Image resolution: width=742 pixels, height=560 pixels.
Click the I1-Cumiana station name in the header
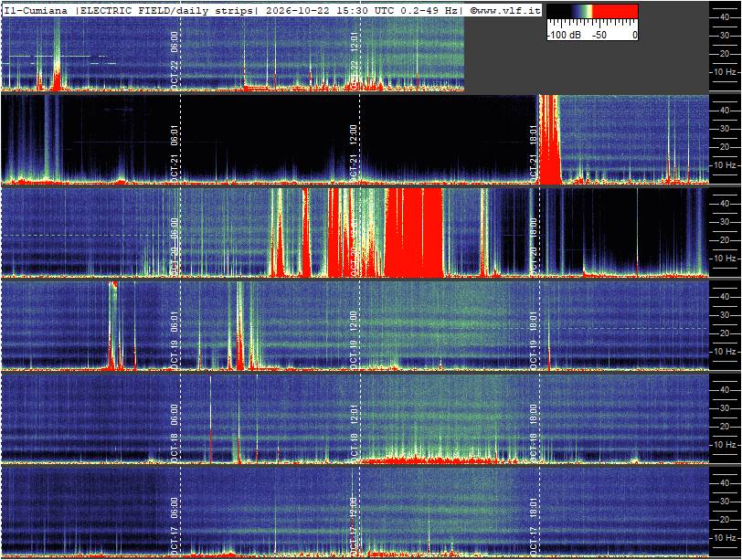tap(36, 11)
